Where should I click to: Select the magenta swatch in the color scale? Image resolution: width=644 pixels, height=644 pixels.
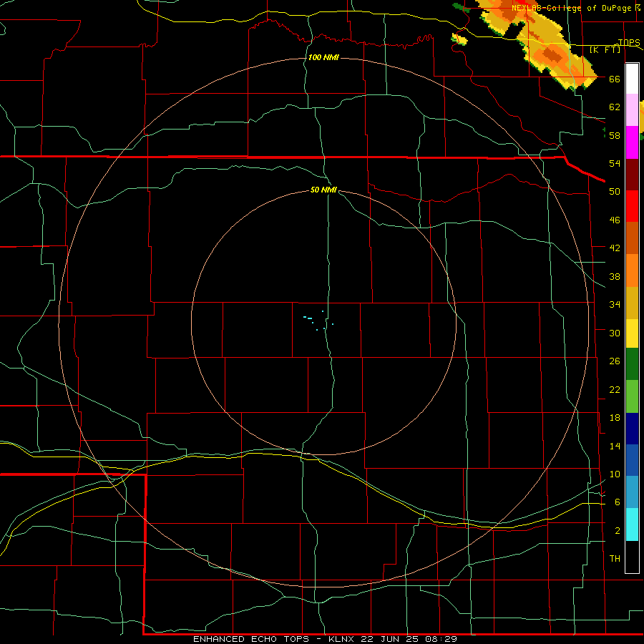point(632,142)
